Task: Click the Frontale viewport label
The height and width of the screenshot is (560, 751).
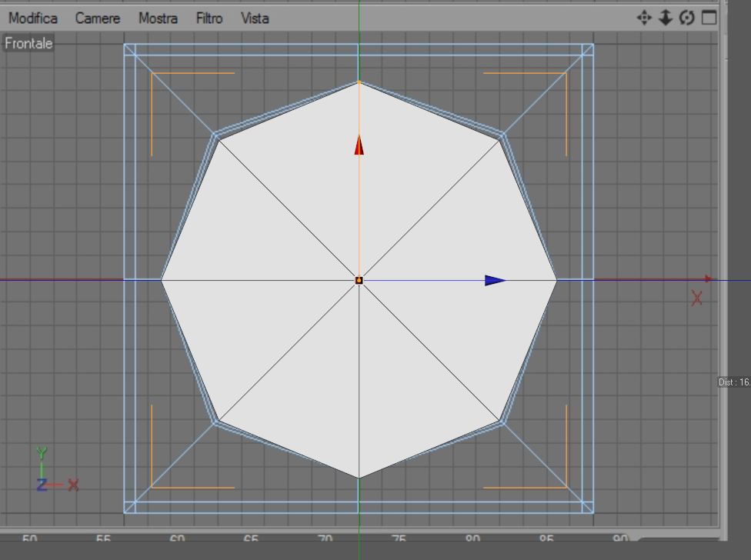Action: pos(28,44)
